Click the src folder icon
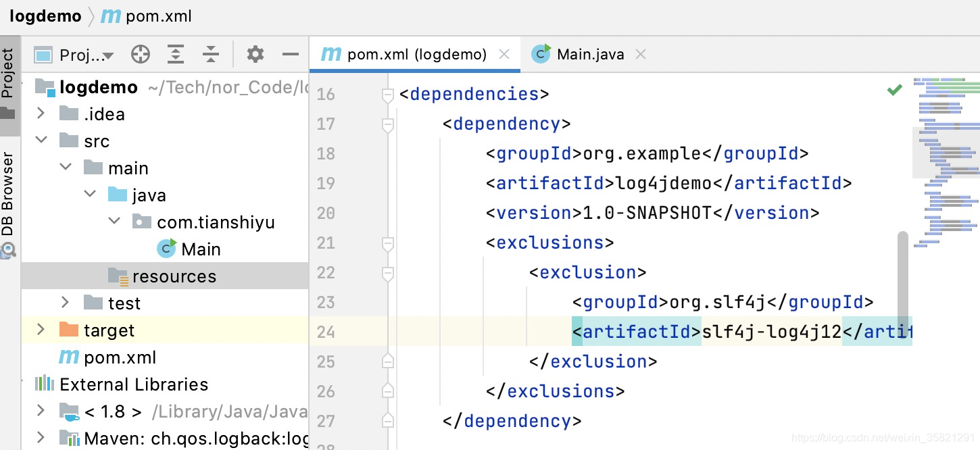This screenshot has width=980, height=450. (x=69, y=141)
